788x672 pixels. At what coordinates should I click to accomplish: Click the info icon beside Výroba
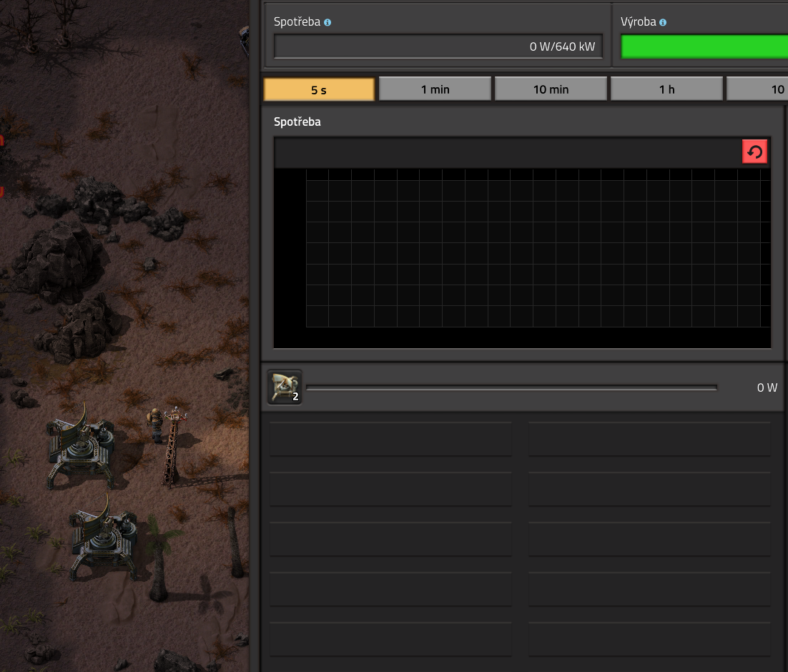coord(663,22)
